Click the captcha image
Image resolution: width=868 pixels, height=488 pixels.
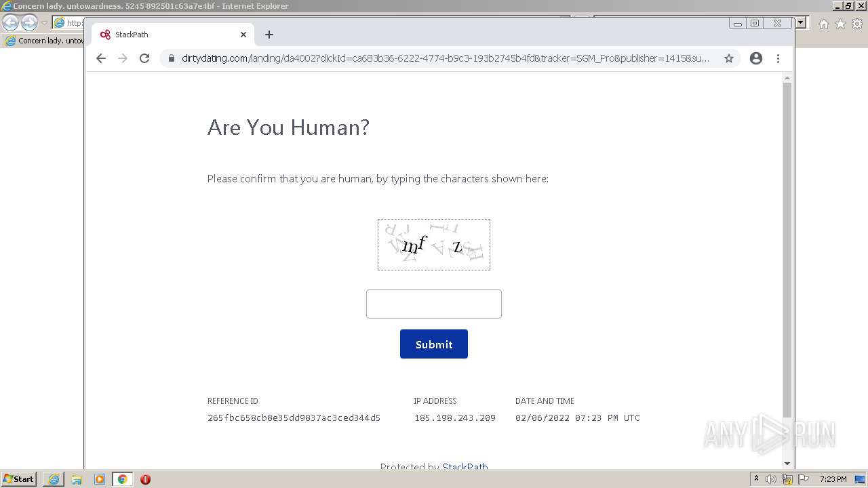[x=434, y=245]
